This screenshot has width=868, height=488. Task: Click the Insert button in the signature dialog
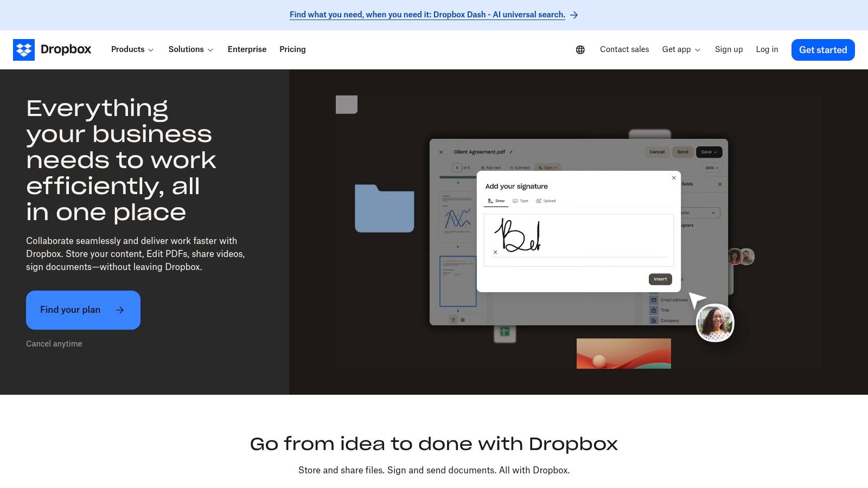[660, 279]
